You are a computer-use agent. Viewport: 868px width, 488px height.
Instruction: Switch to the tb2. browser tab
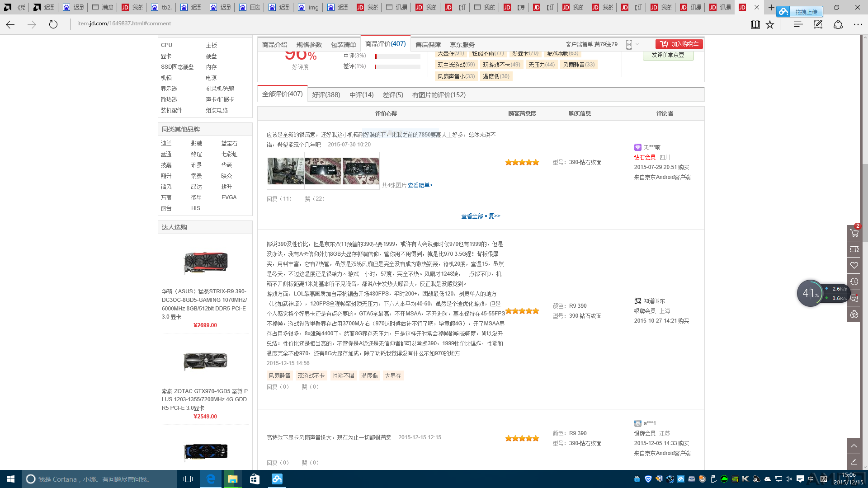162,7
